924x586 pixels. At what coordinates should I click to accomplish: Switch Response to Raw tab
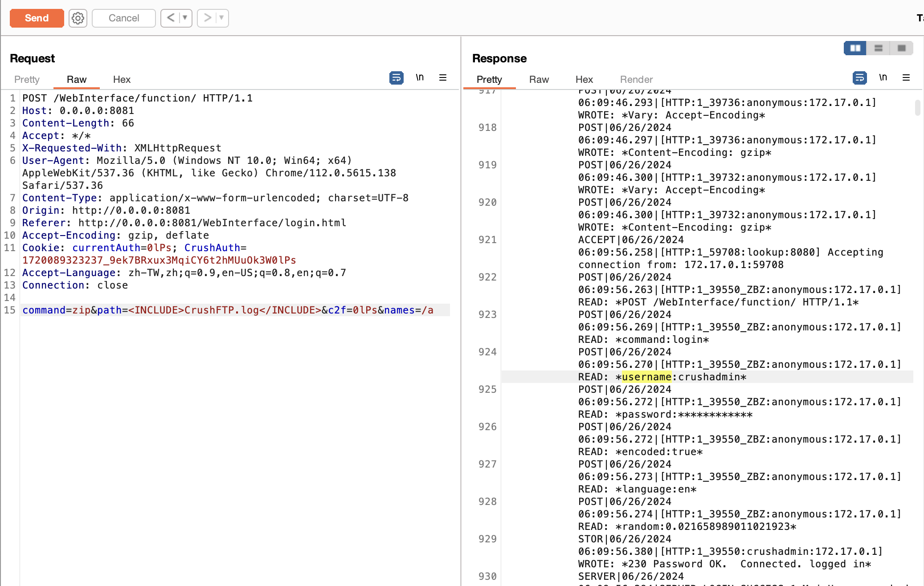point(539,80)
